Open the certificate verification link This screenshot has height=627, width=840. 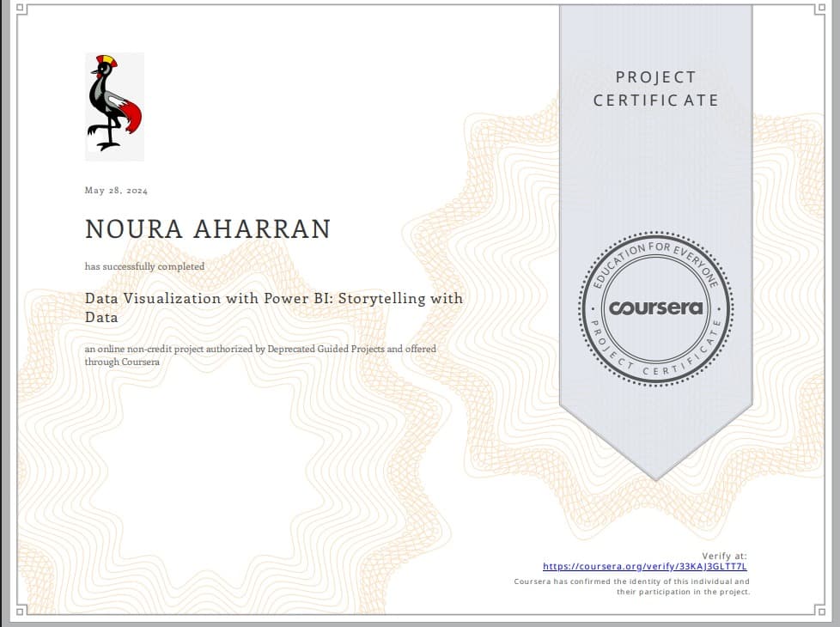646,566
